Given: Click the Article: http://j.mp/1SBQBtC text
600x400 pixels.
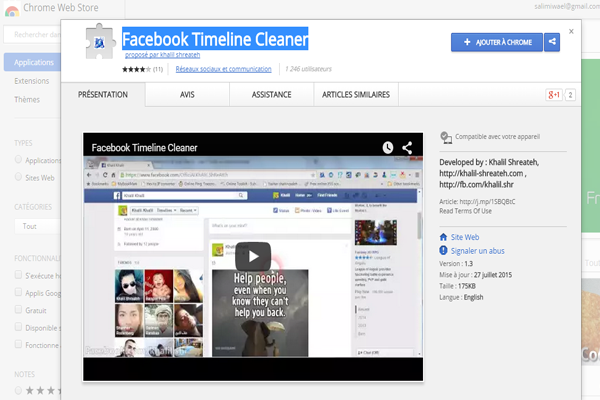Looking at the screenshot, I should [477, 201].
